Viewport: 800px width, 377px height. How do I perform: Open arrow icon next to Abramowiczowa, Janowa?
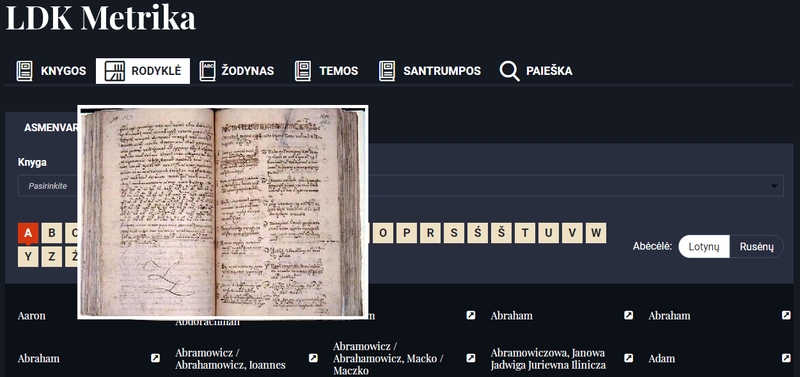pyautogui.click(x=628, y=358)
